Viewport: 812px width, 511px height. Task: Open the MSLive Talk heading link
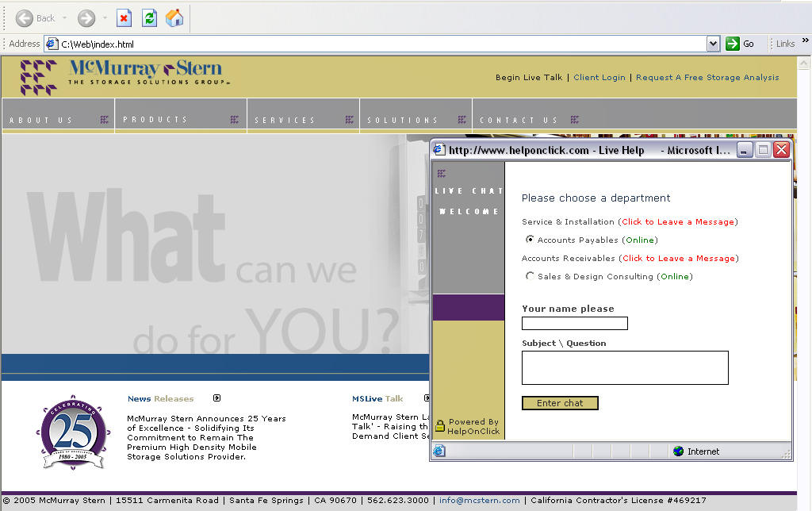[377, 398]
